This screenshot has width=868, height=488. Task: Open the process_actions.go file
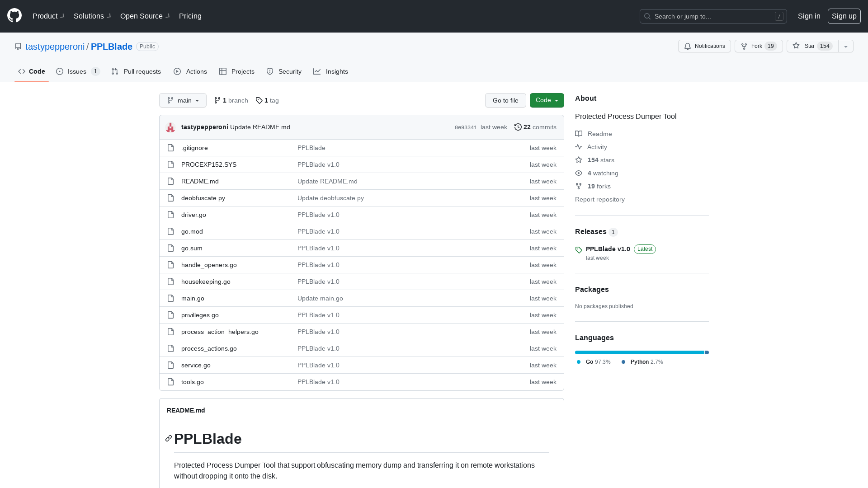coord(209,349)
